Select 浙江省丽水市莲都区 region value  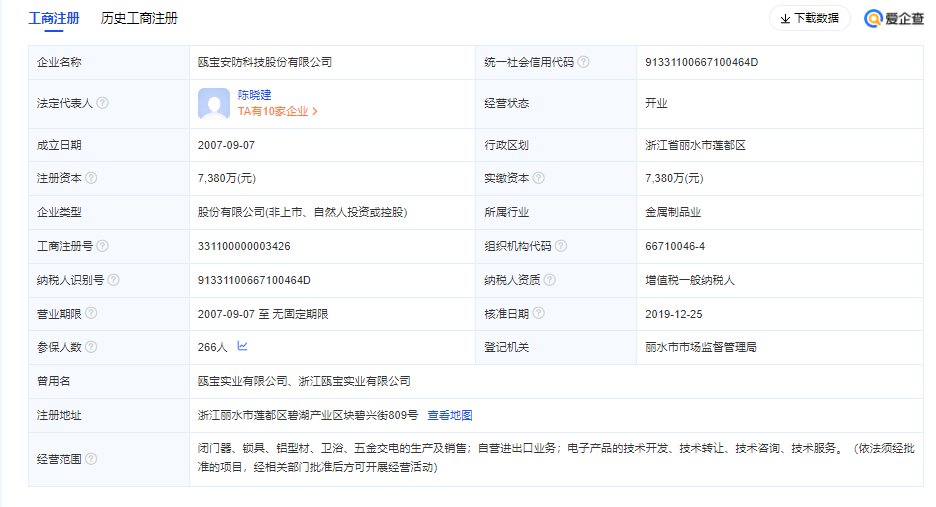click(x=695, y=145)
